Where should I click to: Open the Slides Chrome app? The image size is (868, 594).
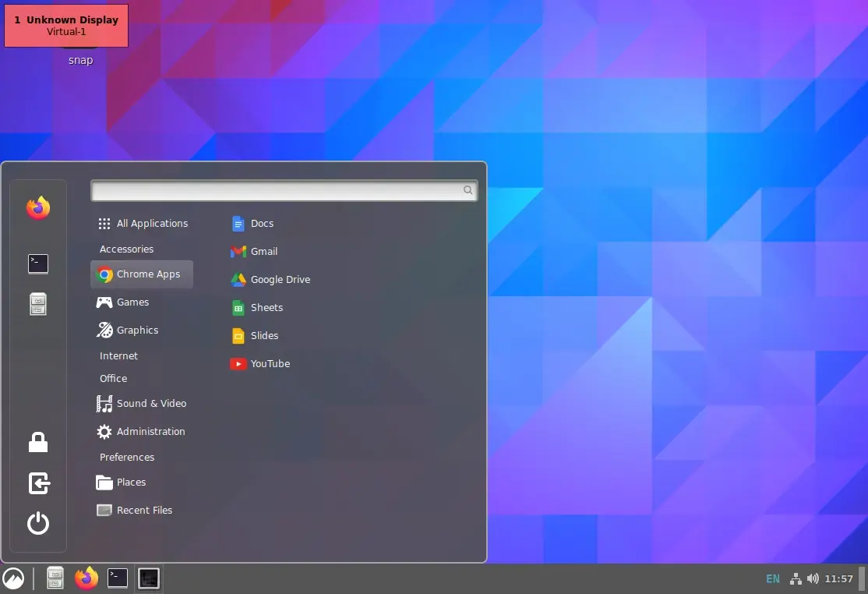click(x=255, y=335)
